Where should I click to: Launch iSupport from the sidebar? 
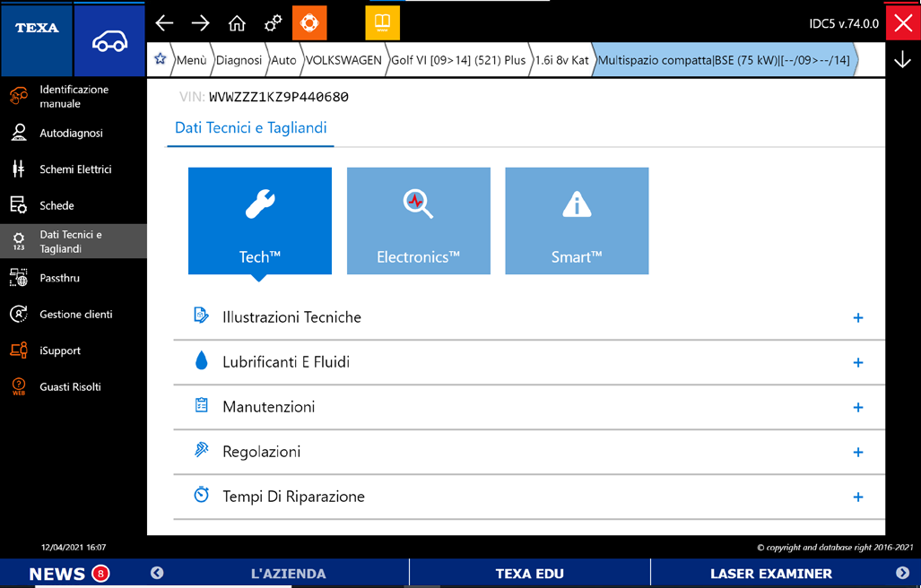click(74, 351)
